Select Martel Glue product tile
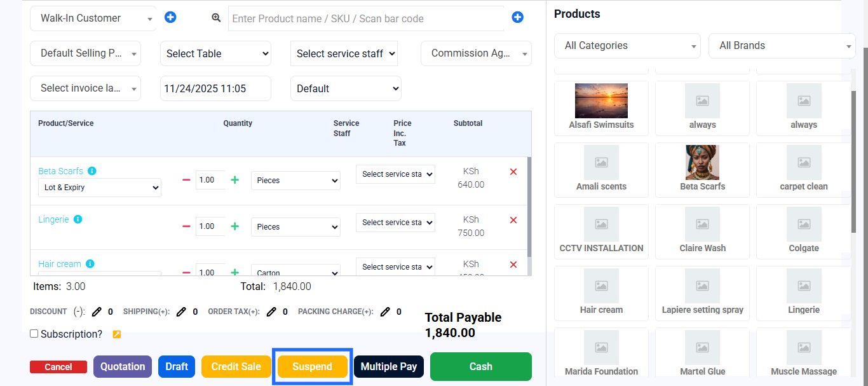The image size is (868, 386). pyautogui.click(x=702, y=354)
